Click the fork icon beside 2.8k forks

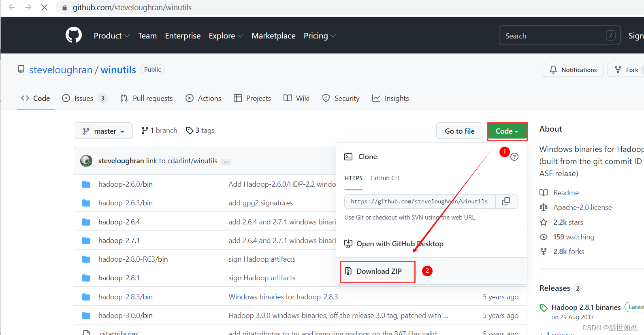coord(544,252)
